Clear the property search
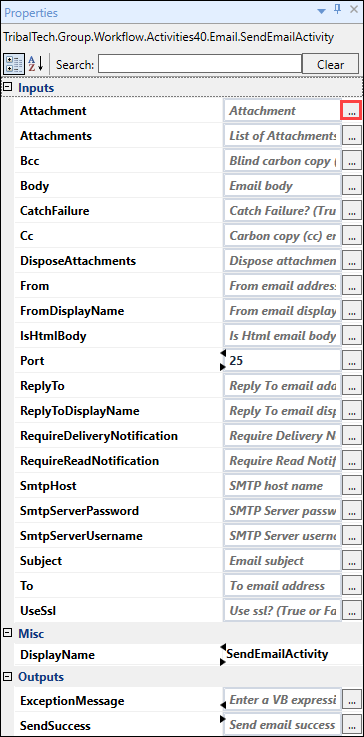 tap(331, 64)
